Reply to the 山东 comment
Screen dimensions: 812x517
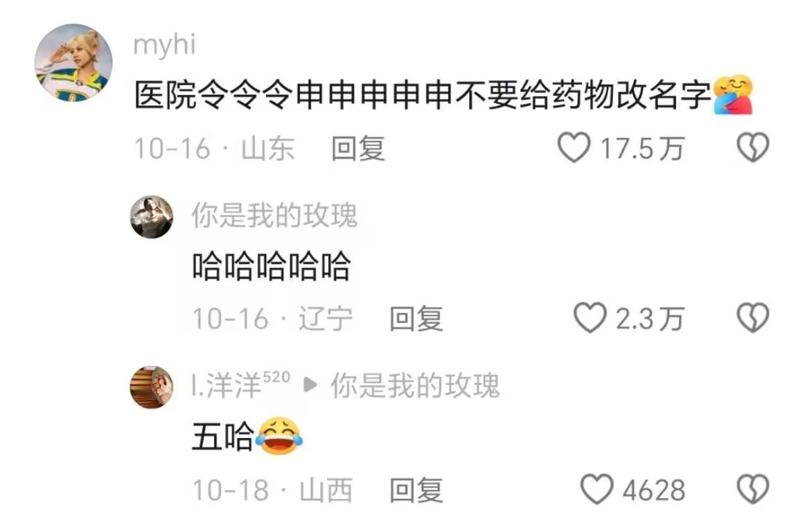[358, 149]
